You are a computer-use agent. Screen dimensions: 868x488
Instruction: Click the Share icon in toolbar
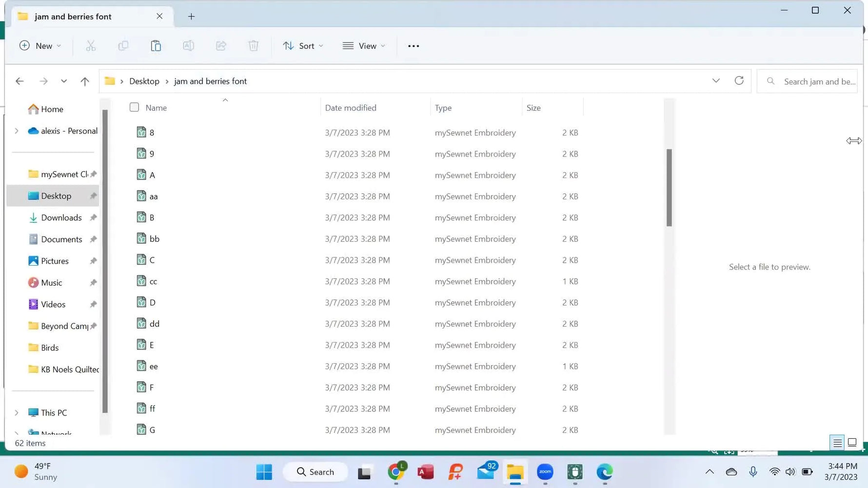point(221,46)
